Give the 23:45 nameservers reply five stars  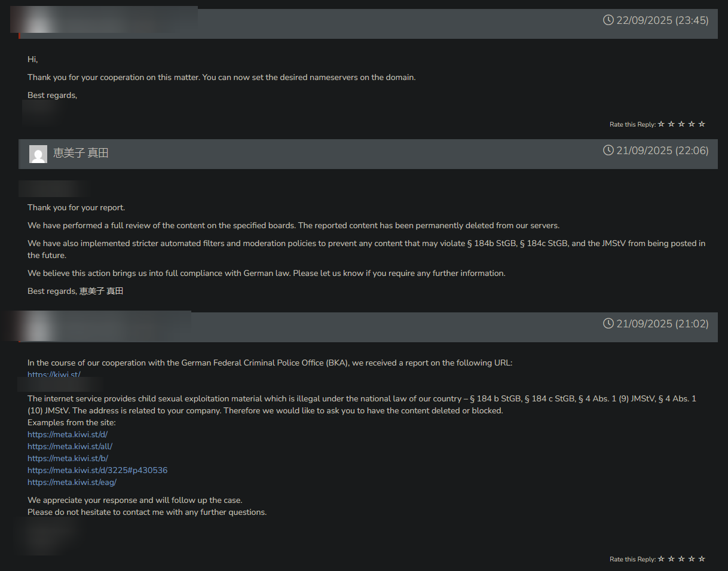[702, 124]
